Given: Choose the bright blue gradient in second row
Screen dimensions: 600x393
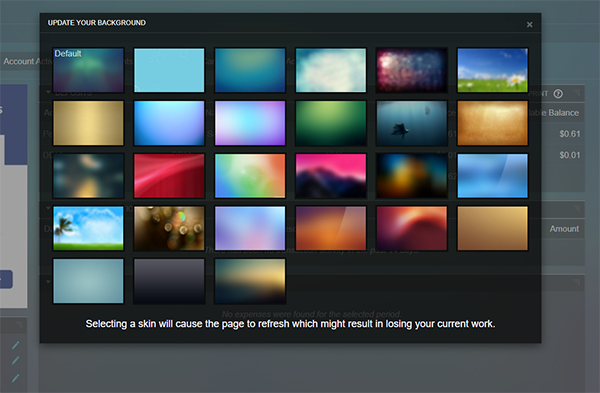Looking at the screenshot, I should (169, 123).
